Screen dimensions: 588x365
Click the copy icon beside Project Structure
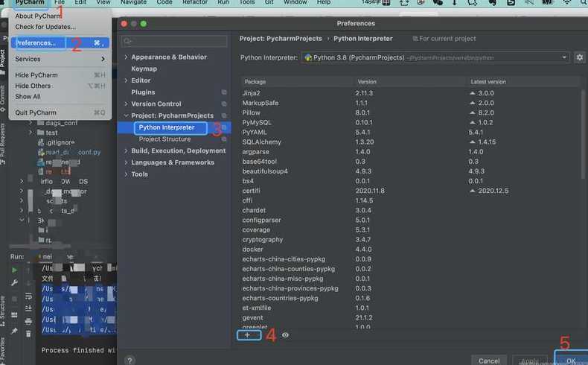tap(224, 139)
